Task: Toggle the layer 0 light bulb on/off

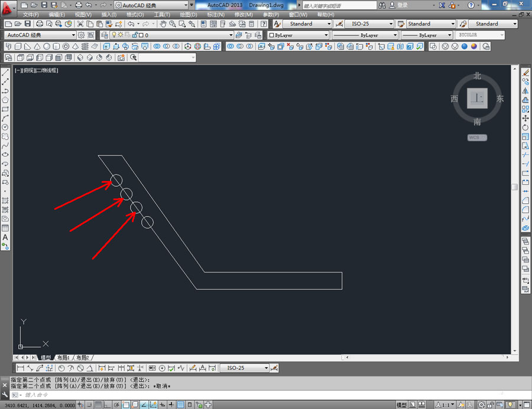Action: pyautogui.click(x=114, y=35)
